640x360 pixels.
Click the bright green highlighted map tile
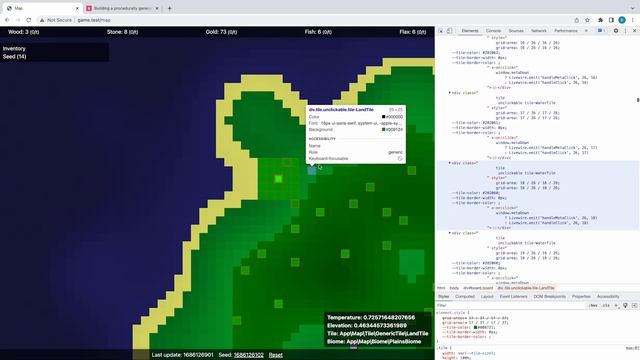pos(278,179)
